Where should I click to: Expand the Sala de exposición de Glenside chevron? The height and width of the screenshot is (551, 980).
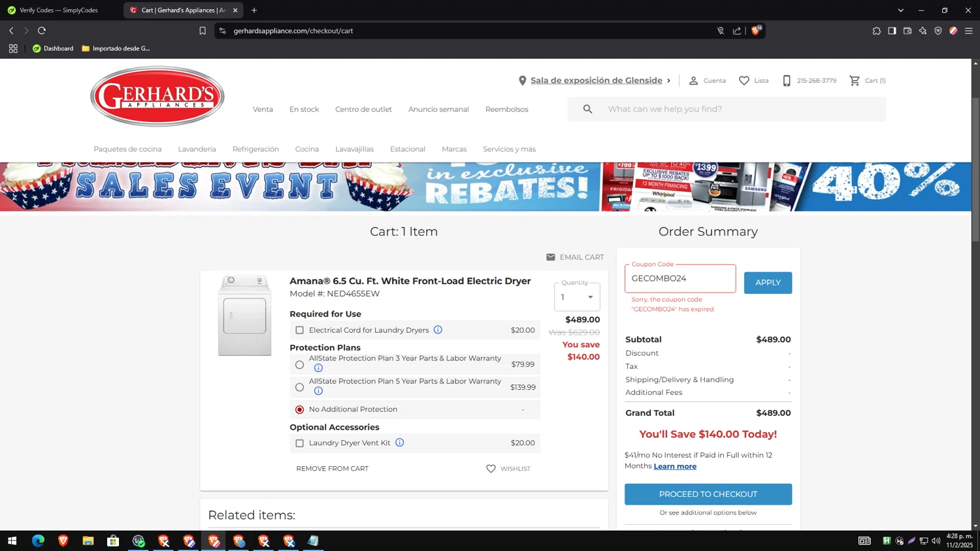(668, 81)
